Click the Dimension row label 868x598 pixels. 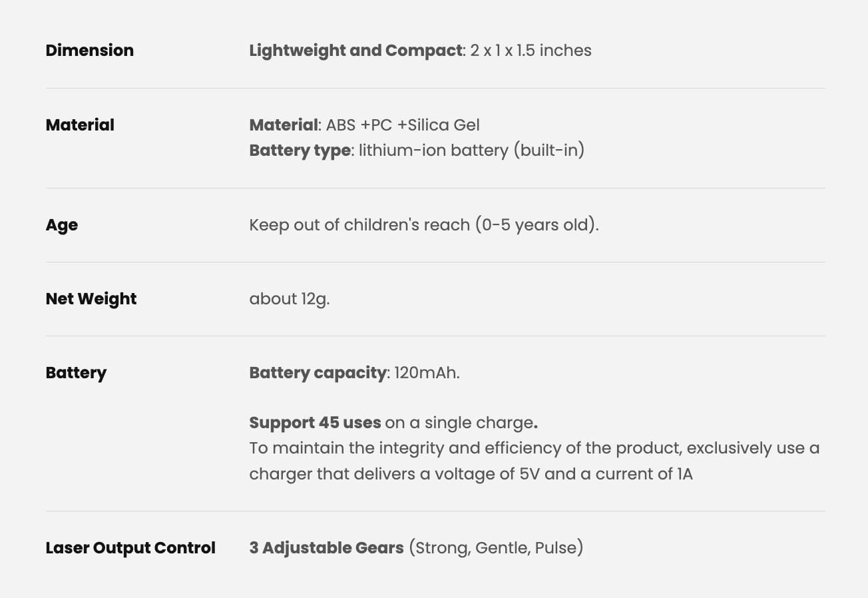tap(89, 51)
